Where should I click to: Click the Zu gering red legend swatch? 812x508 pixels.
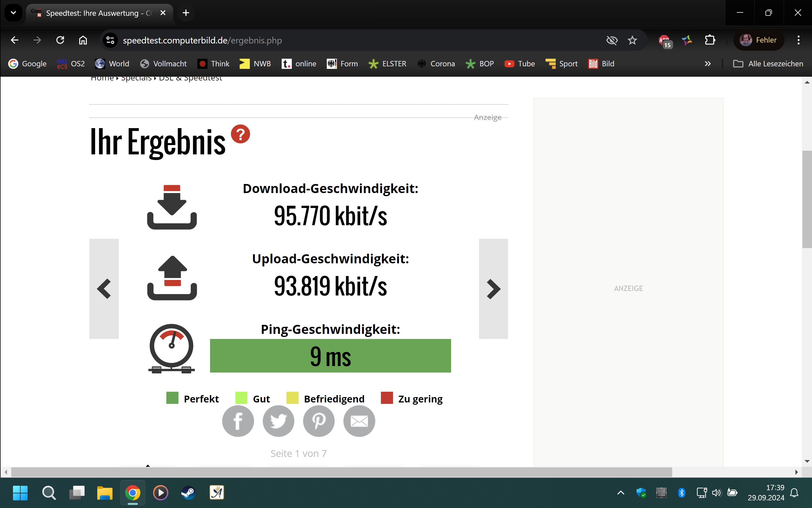tap(387, 398)
